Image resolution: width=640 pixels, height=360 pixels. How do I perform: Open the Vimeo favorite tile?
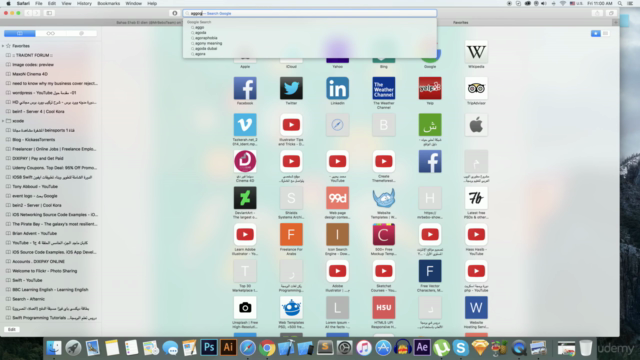(245, 125)
